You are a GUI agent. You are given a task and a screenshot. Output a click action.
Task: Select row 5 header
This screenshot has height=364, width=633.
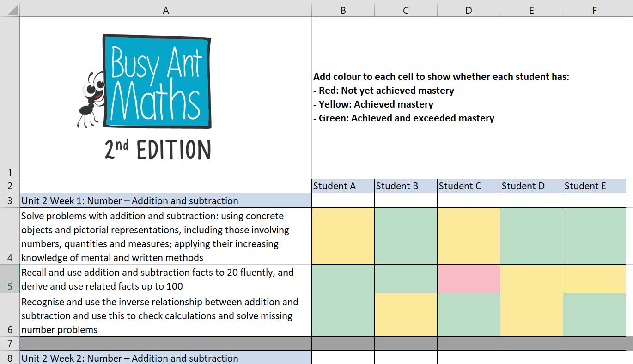[x=10, y=279]
